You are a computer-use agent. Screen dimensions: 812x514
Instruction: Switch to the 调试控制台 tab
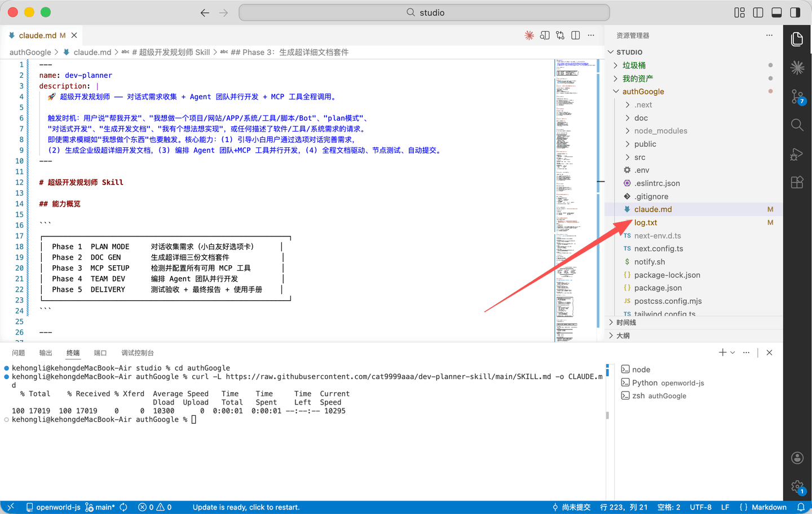point(138,353)
